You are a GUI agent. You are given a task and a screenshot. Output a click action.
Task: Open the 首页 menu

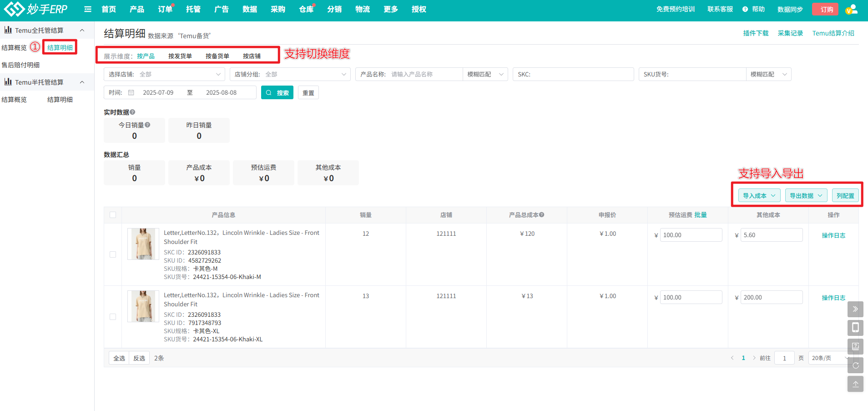[109, 9]
